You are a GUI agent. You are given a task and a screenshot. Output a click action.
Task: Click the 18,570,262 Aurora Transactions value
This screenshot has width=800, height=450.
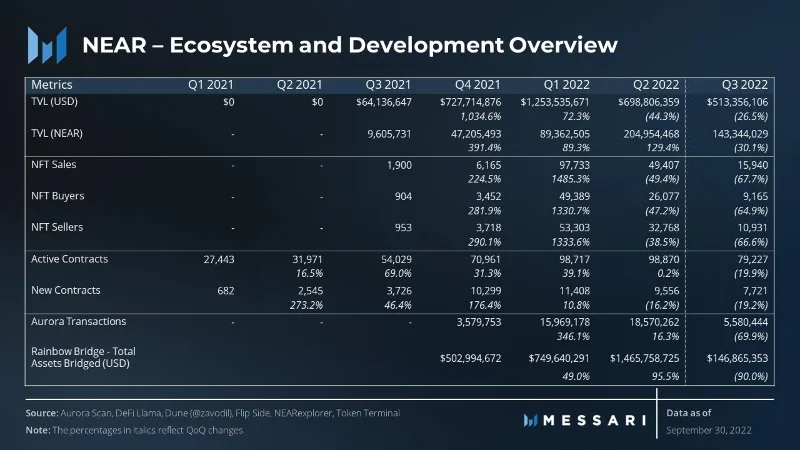(654, 322)
